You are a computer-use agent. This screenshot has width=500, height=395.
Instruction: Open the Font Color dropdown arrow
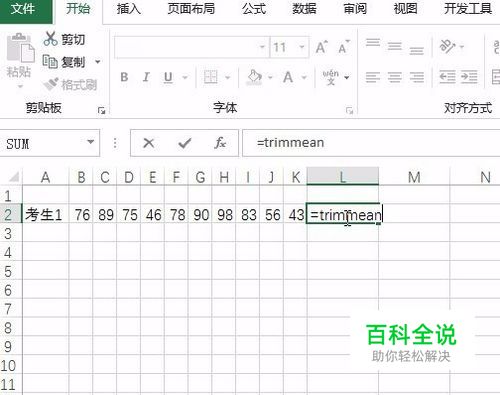click(x=304, y=78)
